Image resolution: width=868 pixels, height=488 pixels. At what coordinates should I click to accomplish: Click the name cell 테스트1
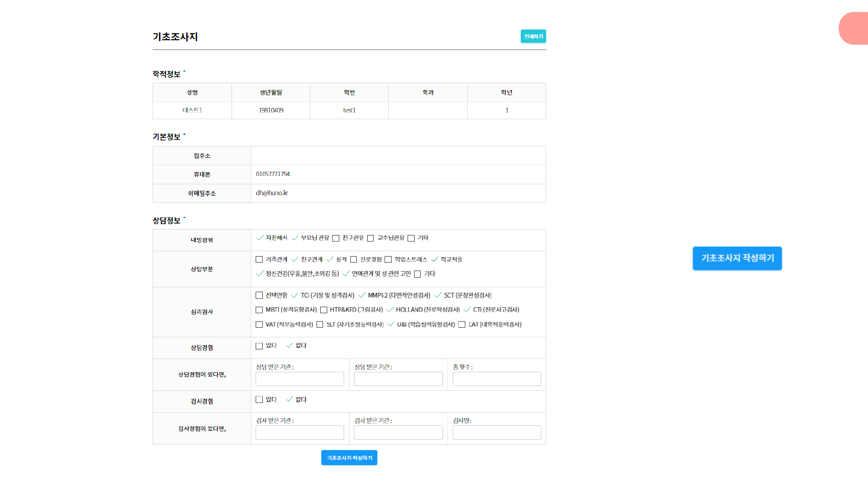[x=192, y=110]
